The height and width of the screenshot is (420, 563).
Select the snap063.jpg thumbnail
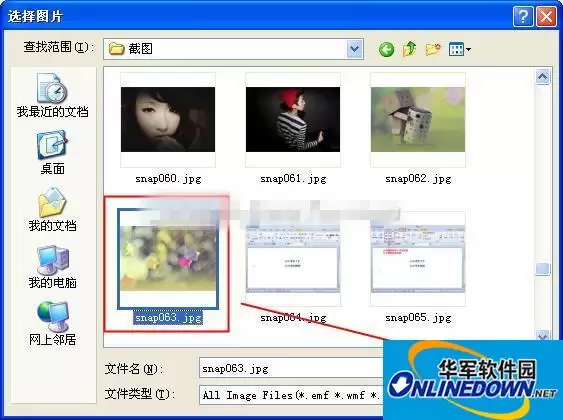pyautogui.click(x=168, y=259)
